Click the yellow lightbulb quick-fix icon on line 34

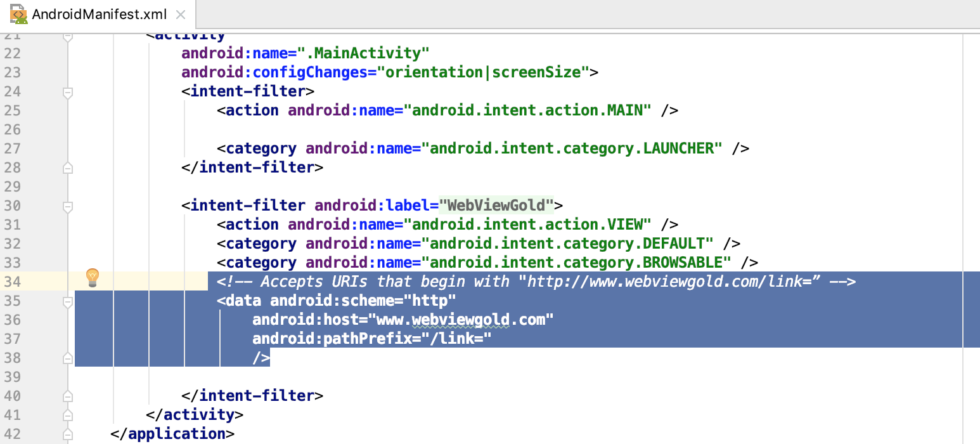pos(93,277)
